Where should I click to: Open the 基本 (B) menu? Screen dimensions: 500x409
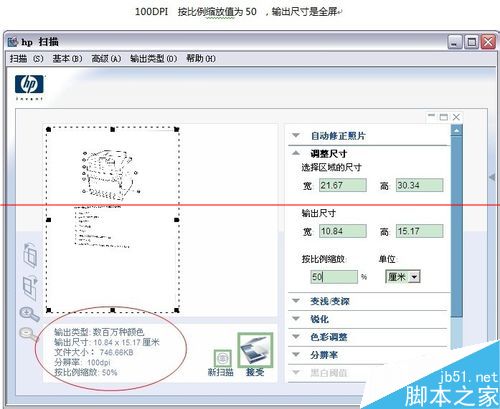[67, 59]
